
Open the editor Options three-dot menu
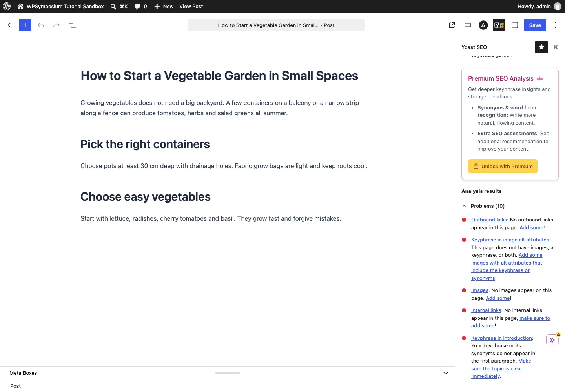pyautogui.click(x=556, y=25)
